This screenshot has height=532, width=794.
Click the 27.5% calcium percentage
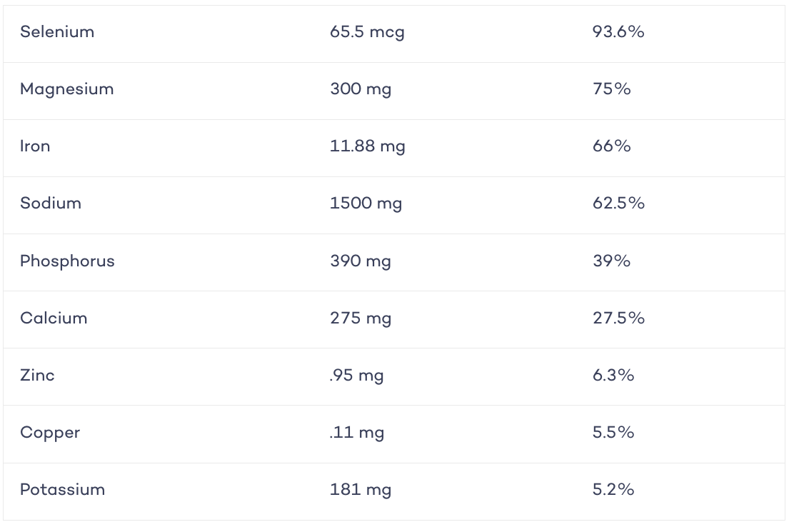618,318
